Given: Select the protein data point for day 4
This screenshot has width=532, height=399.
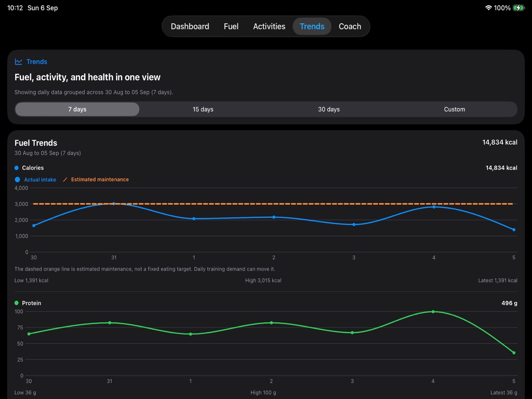Looking at the screenshot, I should coord(433,312).
